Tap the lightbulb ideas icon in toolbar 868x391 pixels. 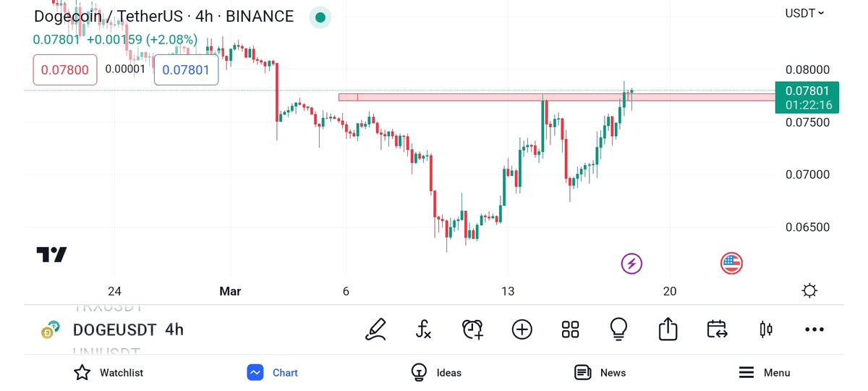pyautogui.click(x=618, y=329)
